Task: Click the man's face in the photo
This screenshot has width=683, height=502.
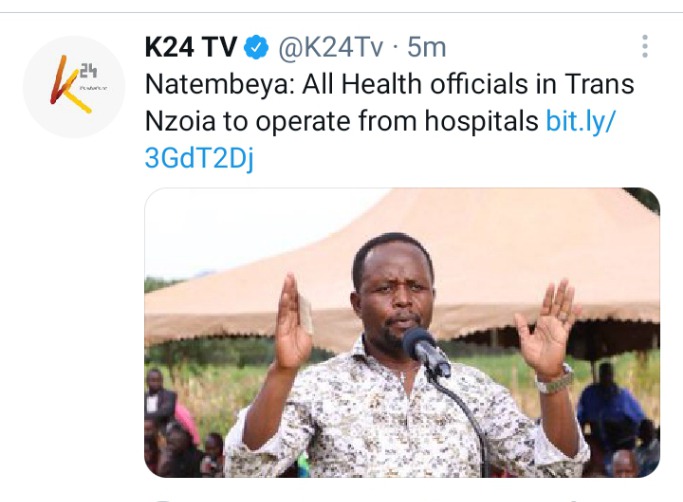Action: [394, 298]
